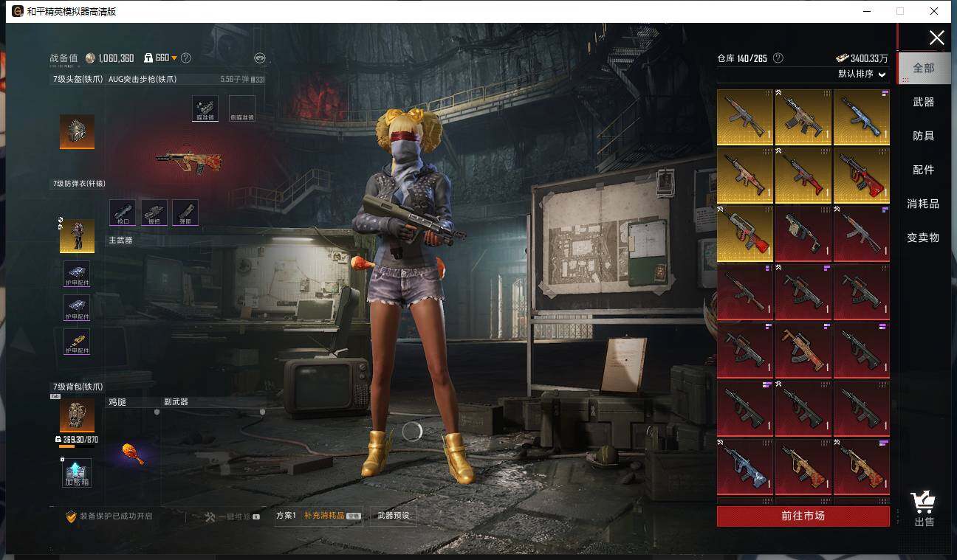Image resolution: width=957 pixels, height=560 pixels.
Task: Click the AUG突击步枪(铁爪) weapon name
Action: (143, 79)
